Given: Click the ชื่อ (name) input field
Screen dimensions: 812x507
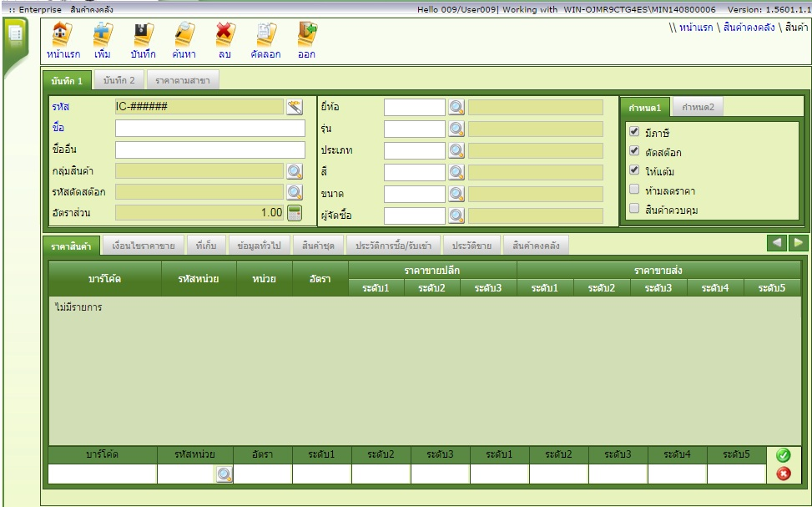Looking at the screenshot, I should click(x=210, y=129).
